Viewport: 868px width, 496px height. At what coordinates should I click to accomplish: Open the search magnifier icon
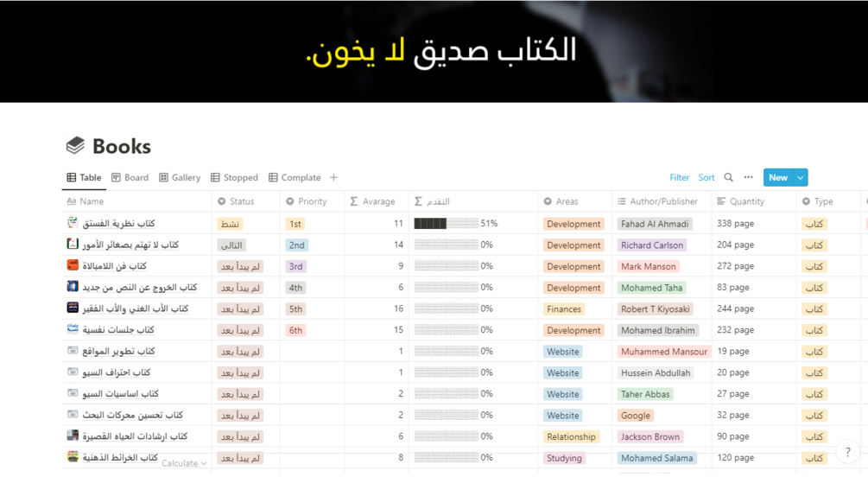tap(728, 177)
